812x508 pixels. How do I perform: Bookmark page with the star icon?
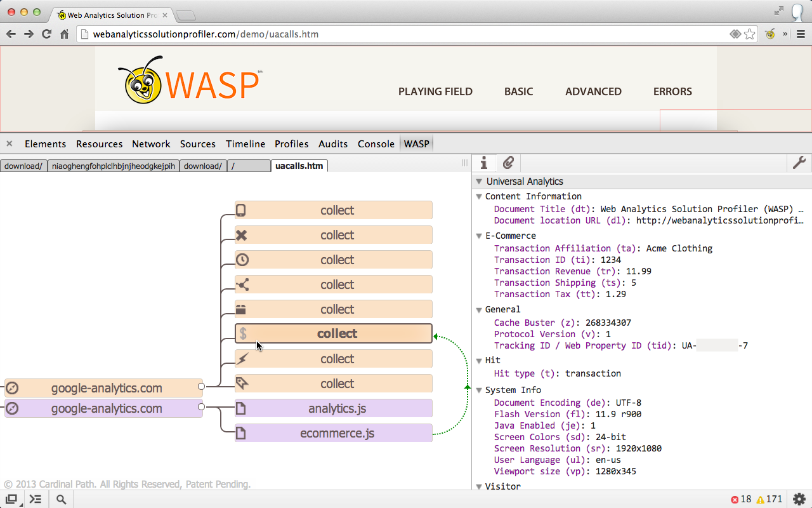750,34
